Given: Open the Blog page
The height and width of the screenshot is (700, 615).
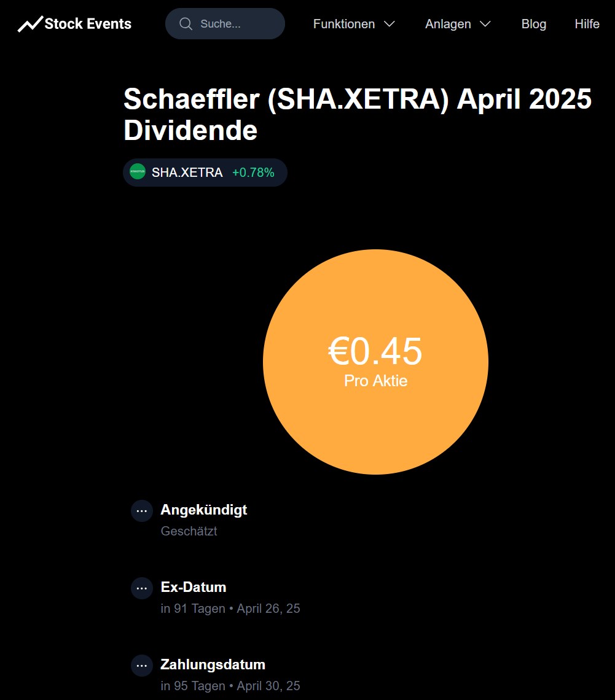Looking at the screenshot, I should (x=533, y=24).
